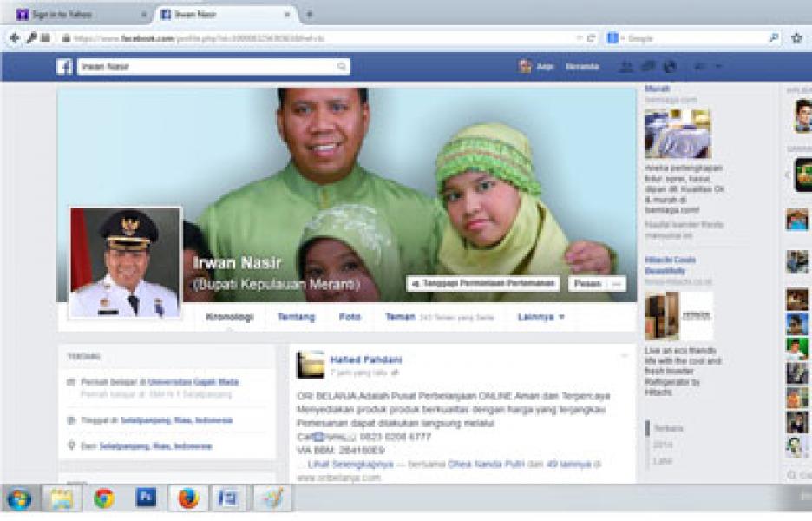Click the education icon in Tentang box
812x521 pixels.
pyautogui.click(x=71, y=382)
